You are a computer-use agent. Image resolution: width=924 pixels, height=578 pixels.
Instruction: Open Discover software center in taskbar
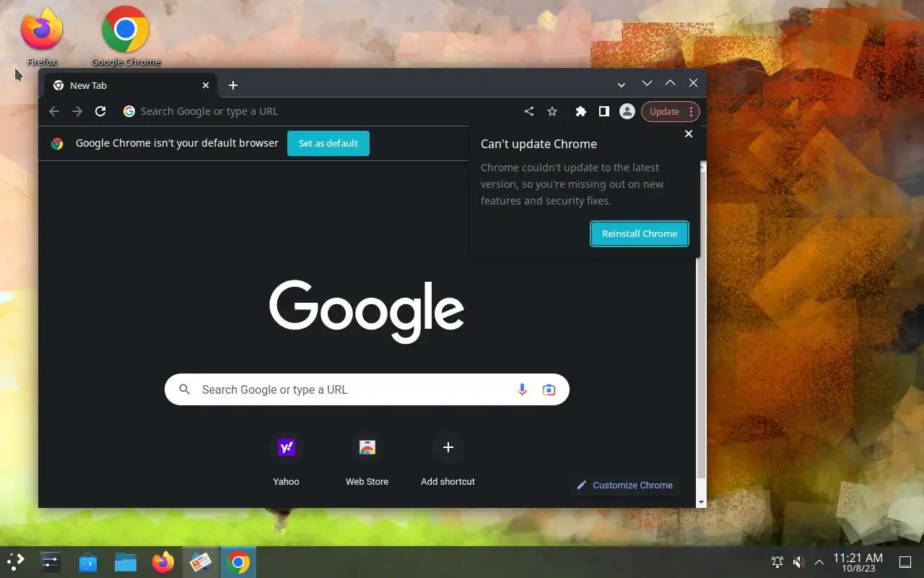pos(88,562)
